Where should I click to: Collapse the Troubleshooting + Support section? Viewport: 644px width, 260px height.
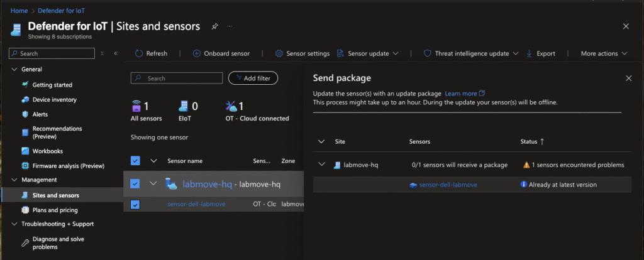pos(15,224)
